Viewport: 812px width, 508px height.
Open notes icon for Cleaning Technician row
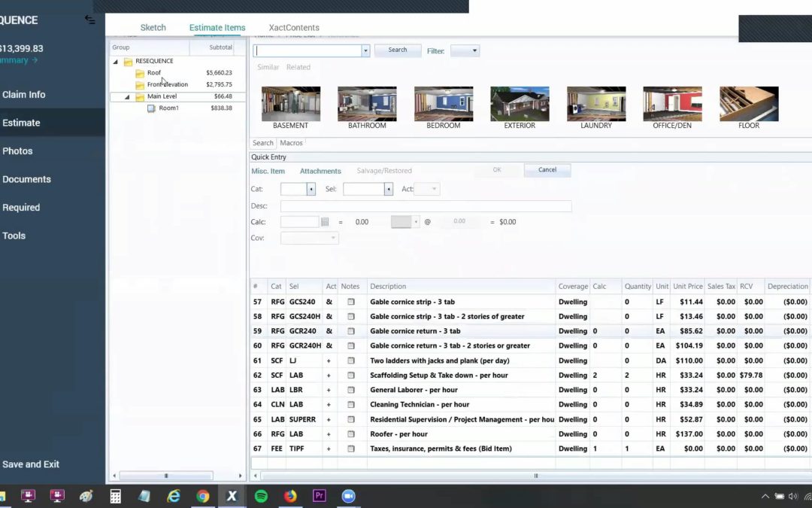tap(350, 404)
